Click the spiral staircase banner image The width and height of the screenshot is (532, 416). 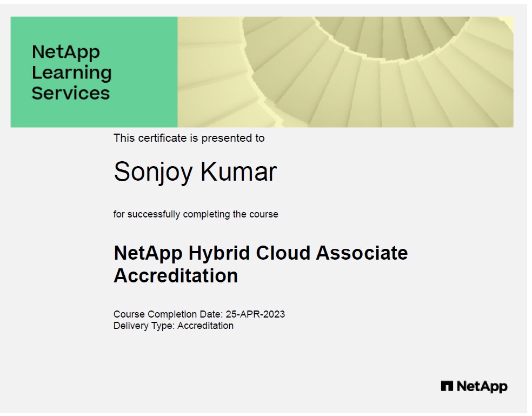tap(345, 72)
